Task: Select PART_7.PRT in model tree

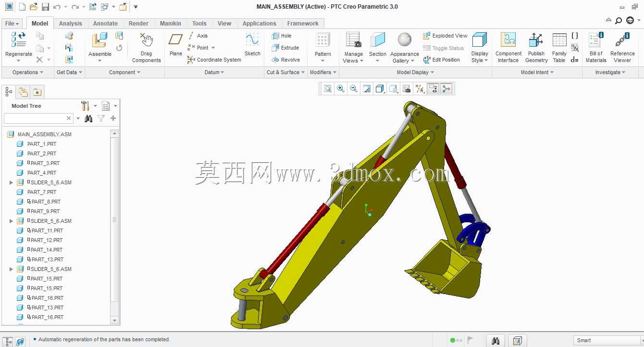Action: pos(42,192)
